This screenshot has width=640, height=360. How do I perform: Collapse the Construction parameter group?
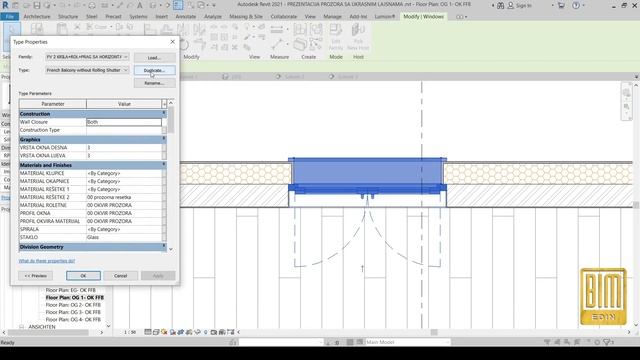click(x=164, y=113)
